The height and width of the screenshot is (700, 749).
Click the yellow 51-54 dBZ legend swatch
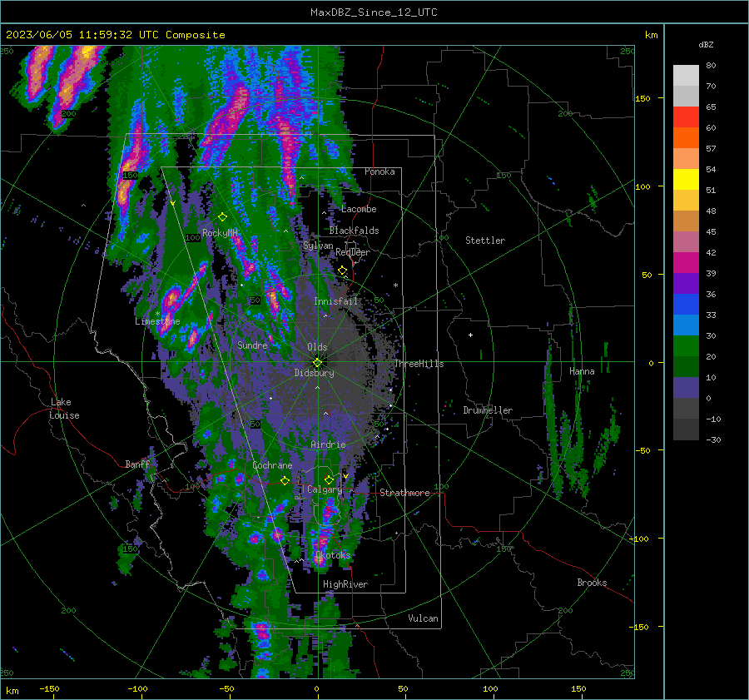tap(686, 180)
